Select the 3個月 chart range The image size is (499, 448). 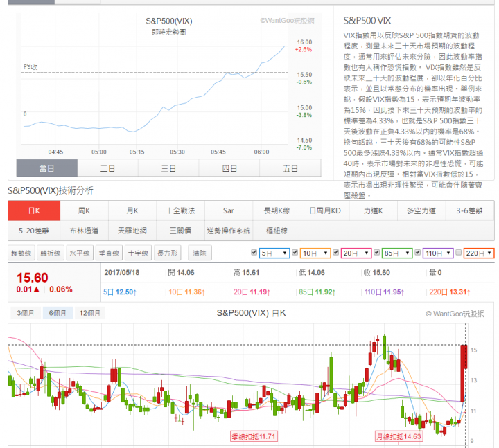[x=27, y=313]
